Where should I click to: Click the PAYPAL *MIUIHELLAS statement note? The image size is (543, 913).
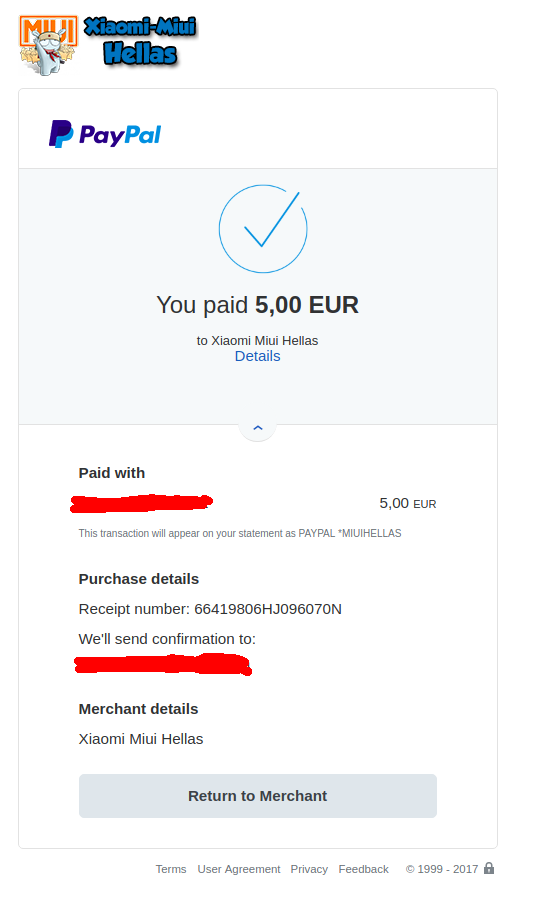click(x=240, y=533)
